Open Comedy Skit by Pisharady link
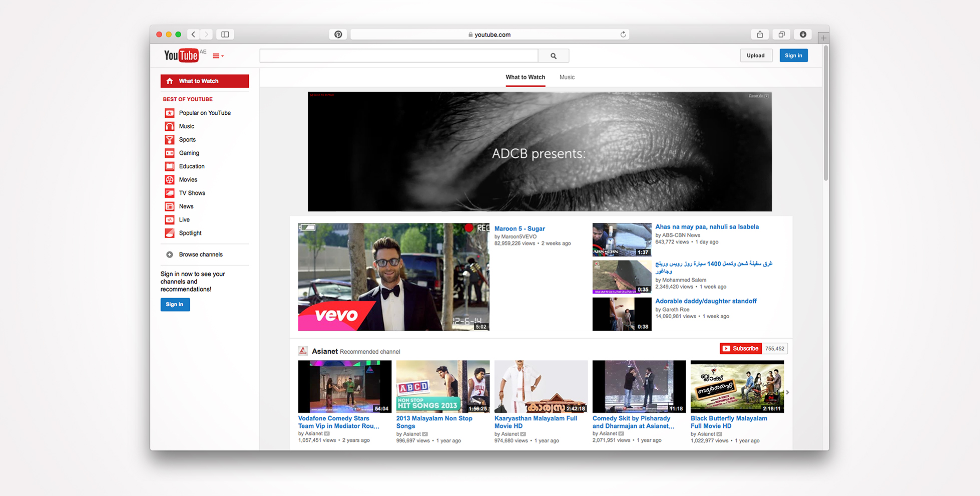The height and width of the screenshot is (496, 980). (634, 422)
